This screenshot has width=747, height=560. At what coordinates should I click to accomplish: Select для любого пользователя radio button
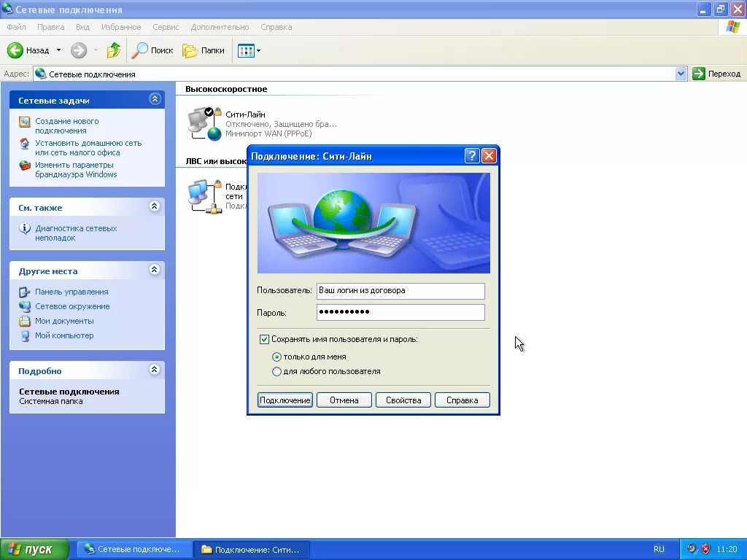[276, 371]
